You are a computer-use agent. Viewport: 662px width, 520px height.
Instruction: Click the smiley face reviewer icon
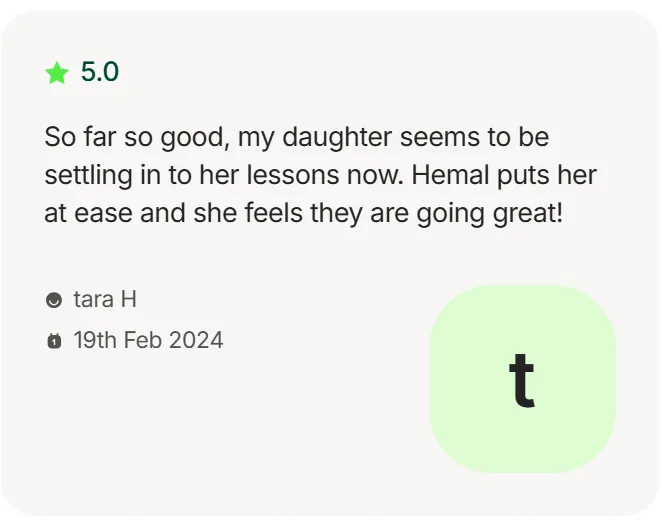pos(54,300)
